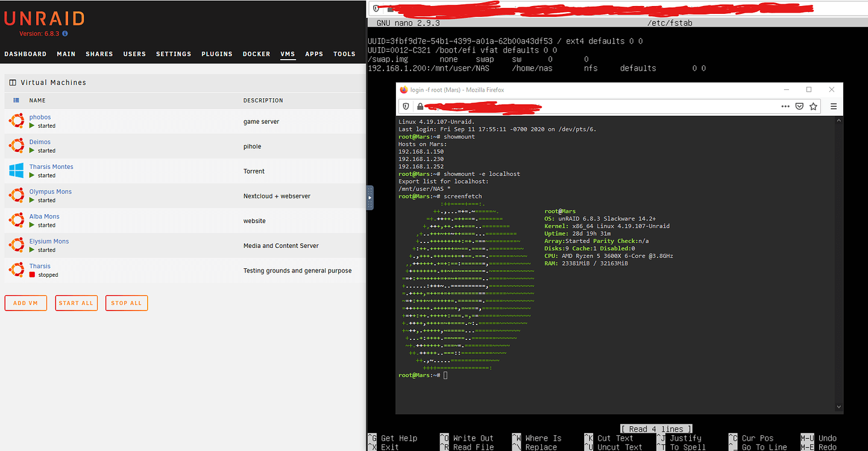The width and height of the screenshot is (868, 451).
Task: Click the STOP ALL button
Action: 127,303
